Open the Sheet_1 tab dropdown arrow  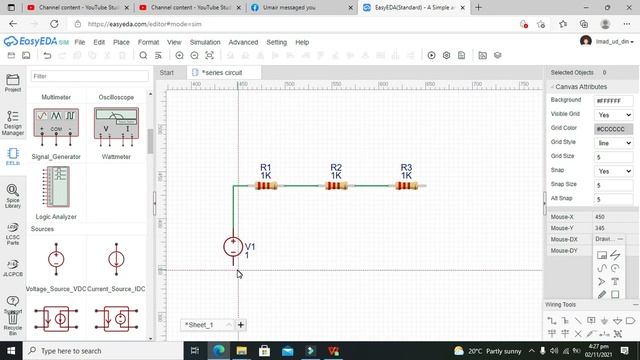coord(228,325)
